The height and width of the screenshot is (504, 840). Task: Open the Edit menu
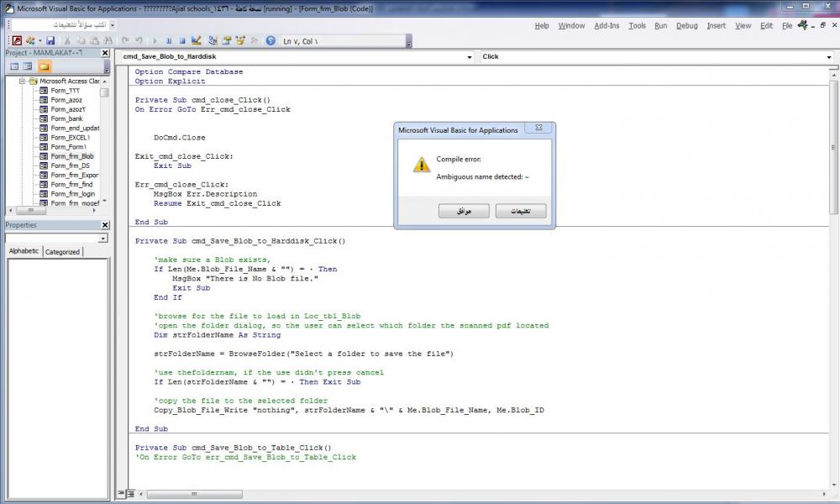767,26
